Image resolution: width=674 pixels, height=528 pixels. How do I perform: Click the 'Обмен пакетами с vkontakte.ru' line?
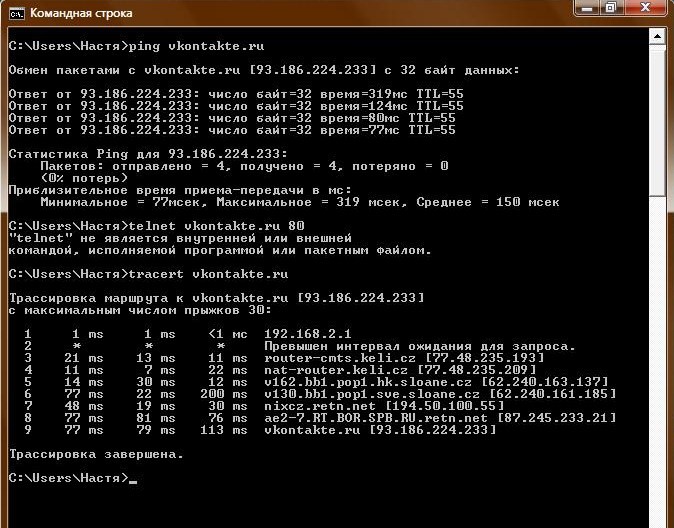(263, 70)
